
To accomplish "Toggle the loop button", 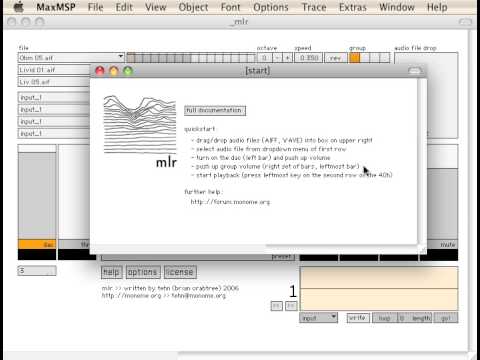I will (385, 318).
